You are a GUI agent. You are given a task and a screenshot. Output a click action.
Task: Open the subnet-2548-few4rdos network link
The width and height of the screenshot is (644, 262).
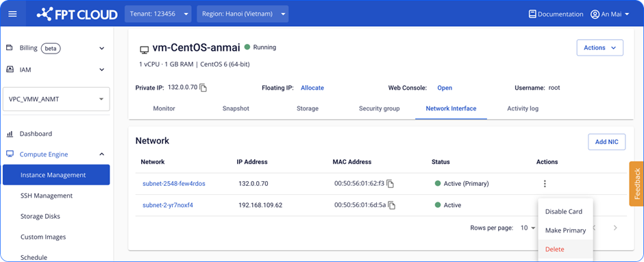click(174, 183)
